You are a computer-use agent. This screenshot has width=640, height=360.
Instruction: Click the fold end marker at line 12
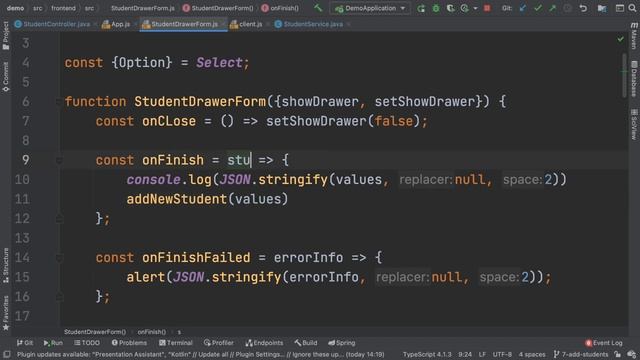[59, 219]
